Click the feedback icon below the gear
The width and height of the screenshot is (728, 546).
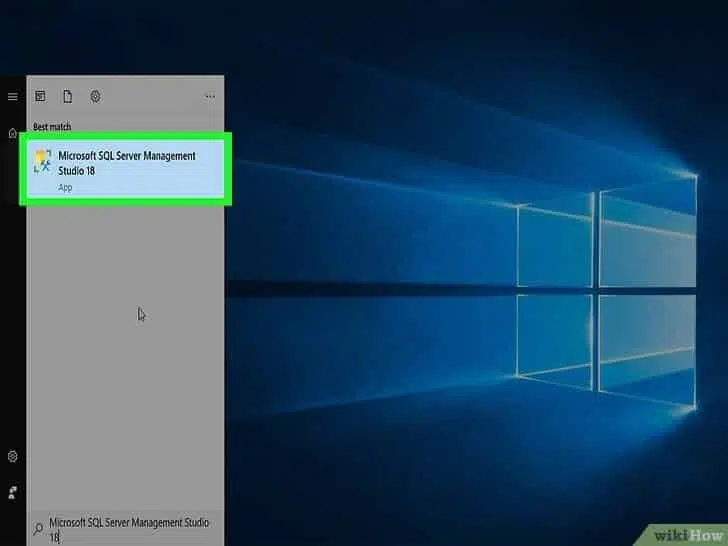coord(12,492)
